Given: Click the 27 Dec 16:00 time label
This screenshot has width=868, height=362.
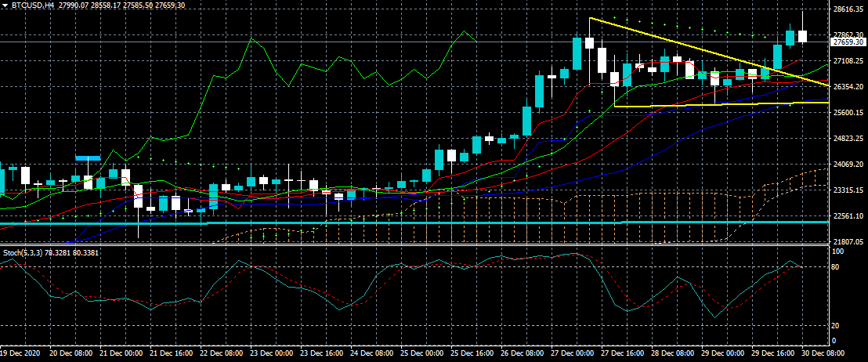Looking at the screenshot, I should pyautogui.click(x=625, y=353).
